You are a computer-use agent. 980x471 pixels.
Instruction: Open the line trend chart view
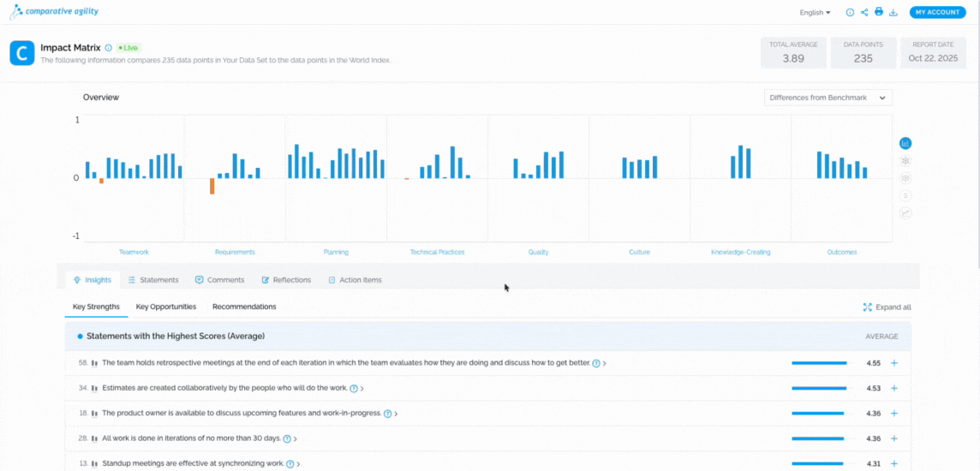tap(905, 213)
